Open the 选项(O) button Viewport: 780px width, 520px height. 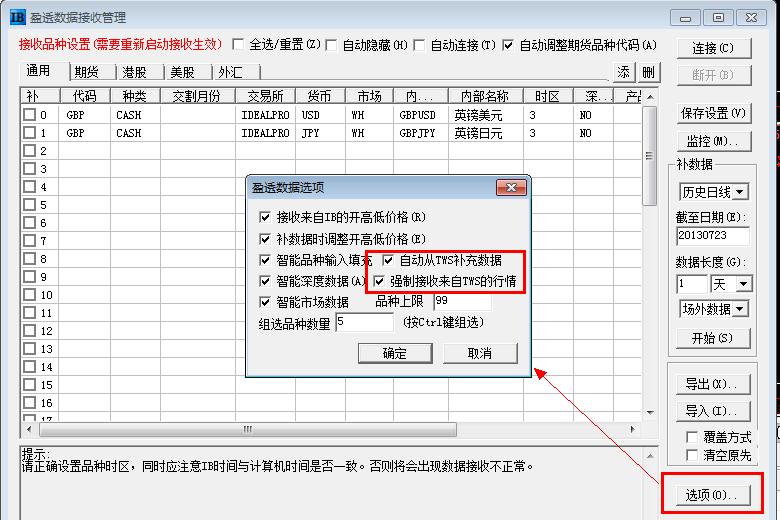tap(713, 495)
